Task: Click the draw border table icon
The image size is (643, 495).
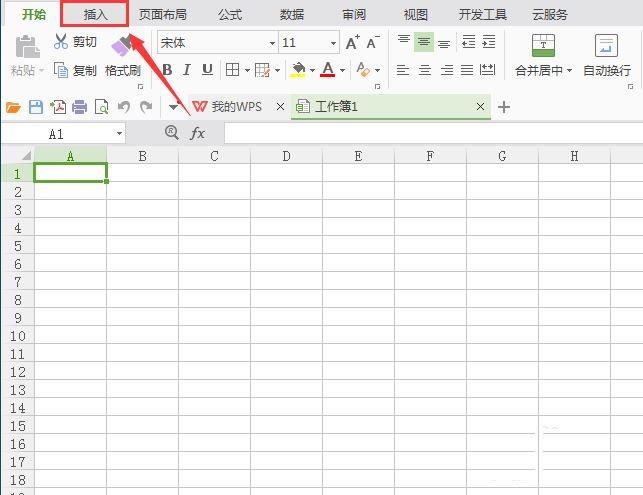Action: [262, 70]
